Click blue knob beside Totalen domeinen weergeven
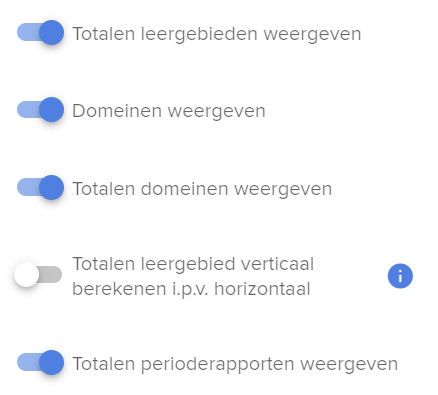This screenshot has height=395, width=438. click(x=52, y=187)
